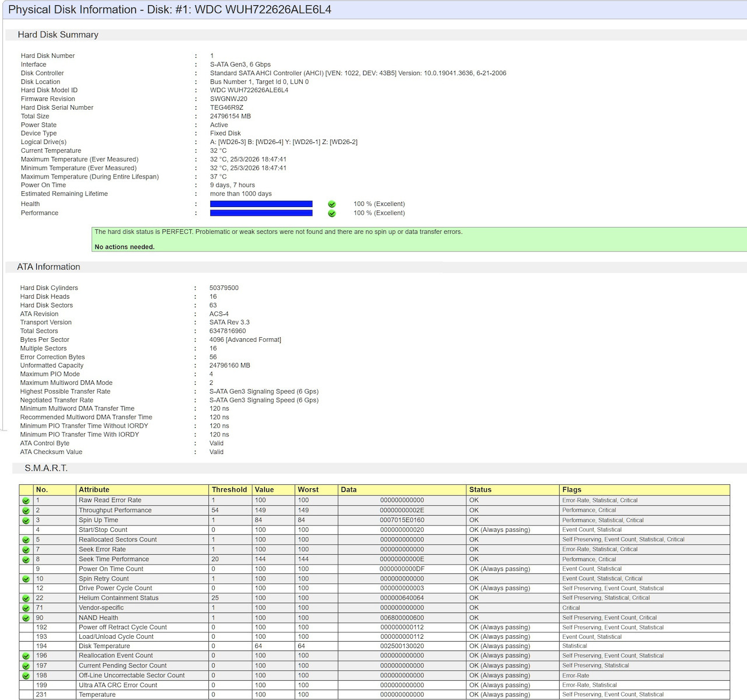Image resolution: width=747 pixels, height=700 pixels.
Task: Click the Current Temperature value 32 °C
Action: point(218,151)
